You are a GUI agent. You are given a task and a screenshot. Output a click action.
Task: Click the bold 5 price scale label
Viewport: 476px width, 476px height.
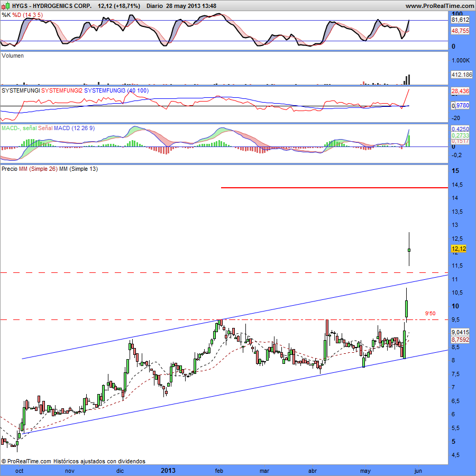click(454, 442)
